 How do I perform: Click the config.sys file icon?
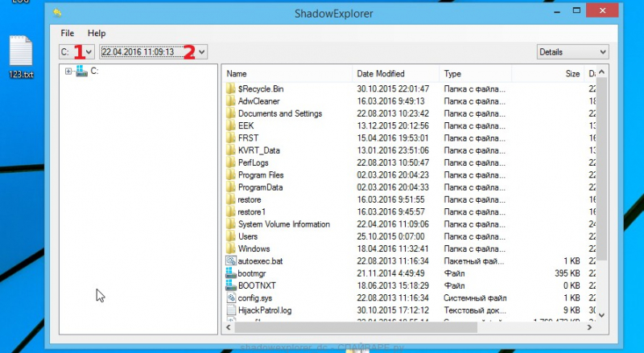[231, 298]
